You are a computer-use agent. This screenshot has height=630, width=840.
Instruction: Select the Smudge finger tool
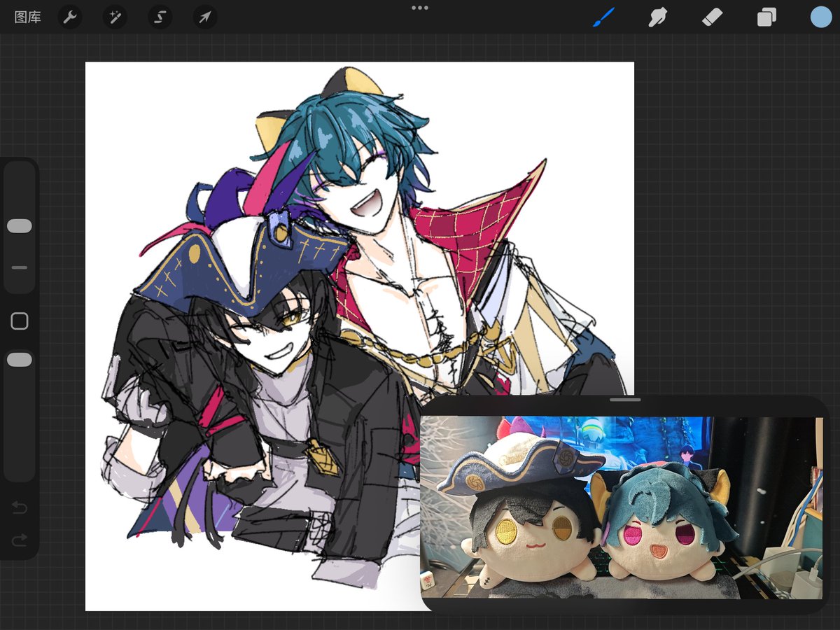click(x=658, y=17)
